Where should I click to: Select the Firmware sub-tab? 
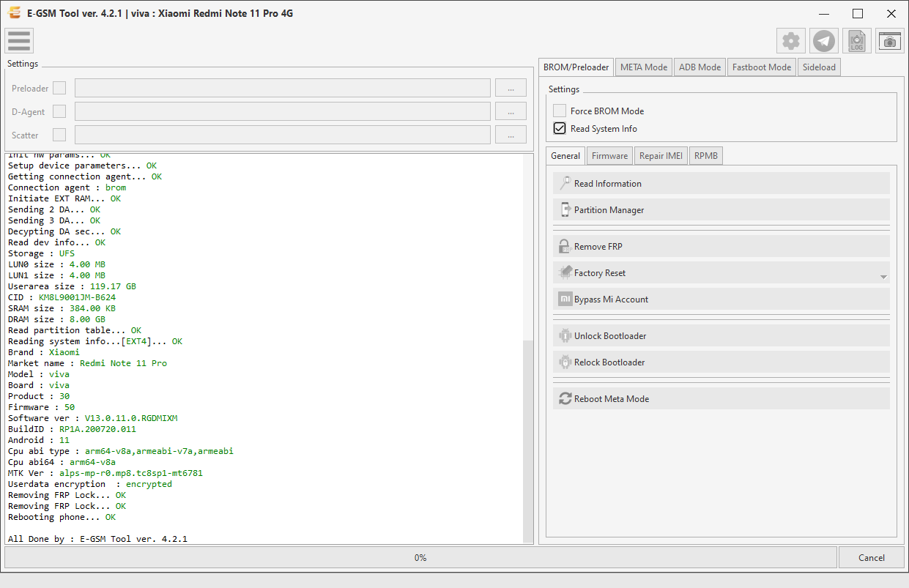609,155
